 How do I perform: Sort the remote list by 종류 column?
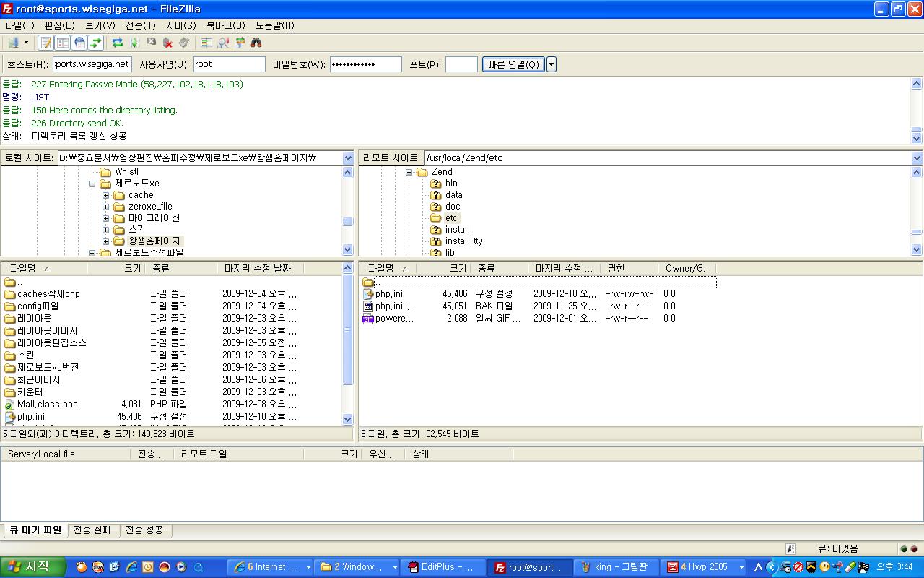[x=499, y=268]
